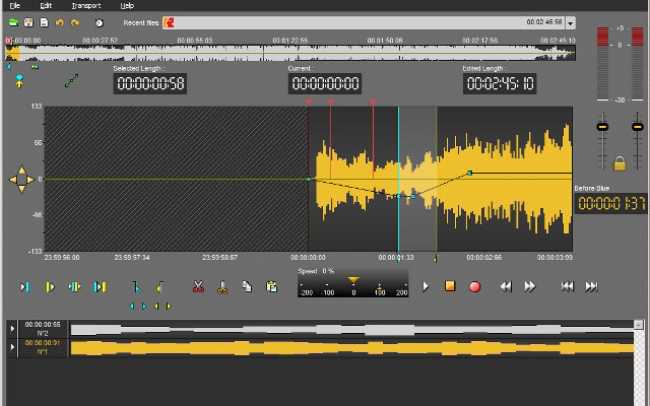Click the yellow Nº1 segment waveform

click(x=352, y=348)
